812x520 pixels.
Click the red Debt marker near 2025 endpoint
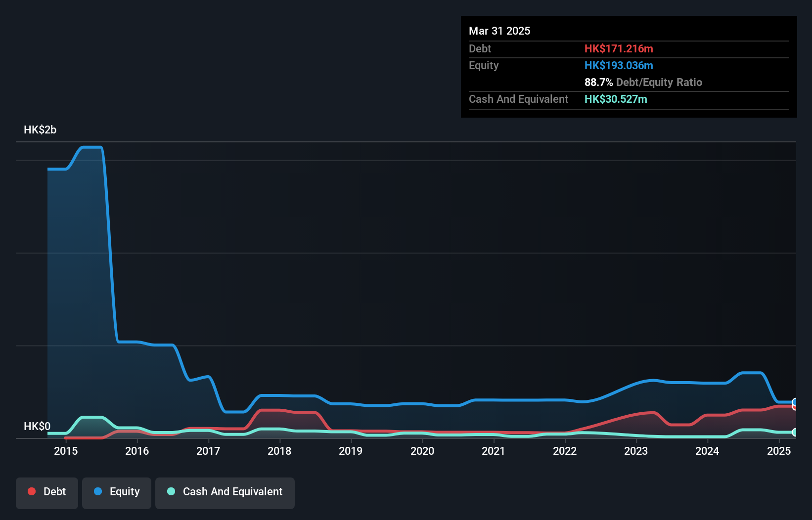point(794,407)
